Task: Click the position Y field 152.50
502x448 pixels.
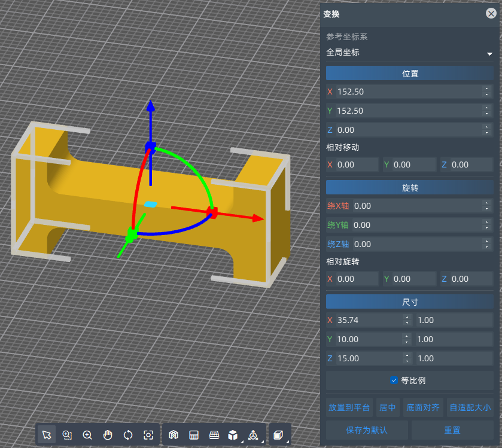Action: coord(408,111)
